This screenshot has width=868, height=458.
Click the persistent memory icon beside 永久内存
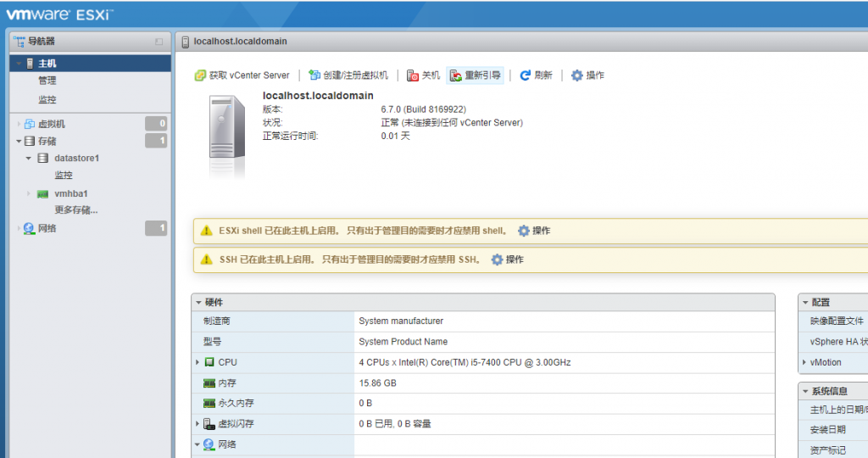(x=209, y=403)
